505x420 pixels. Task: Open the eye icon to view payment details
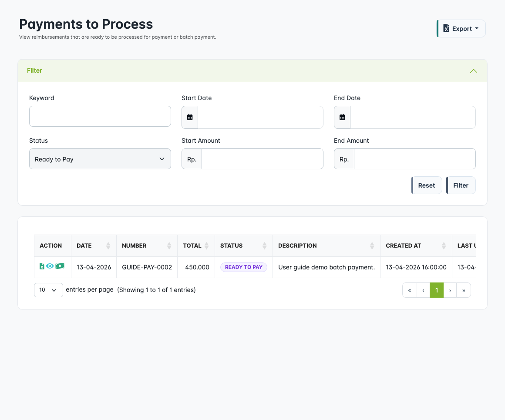click(x=50, y=266)
